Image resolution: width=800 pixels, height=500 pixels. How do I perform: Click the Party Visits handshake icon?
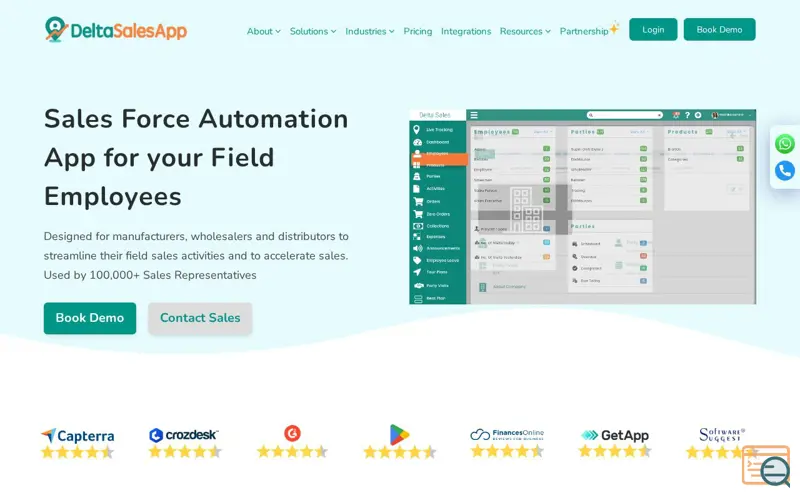[418, 285]
